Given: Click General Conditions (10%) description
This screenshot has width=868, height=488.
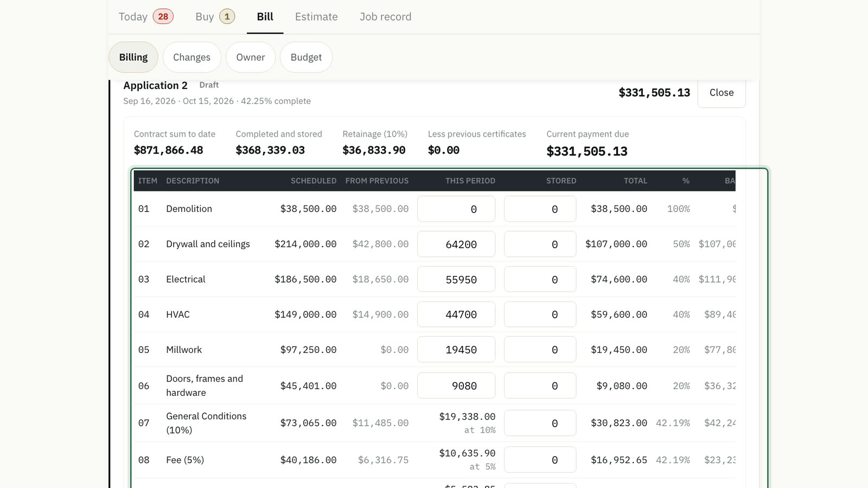Looking at the screenshot, I should click(206, 423).
